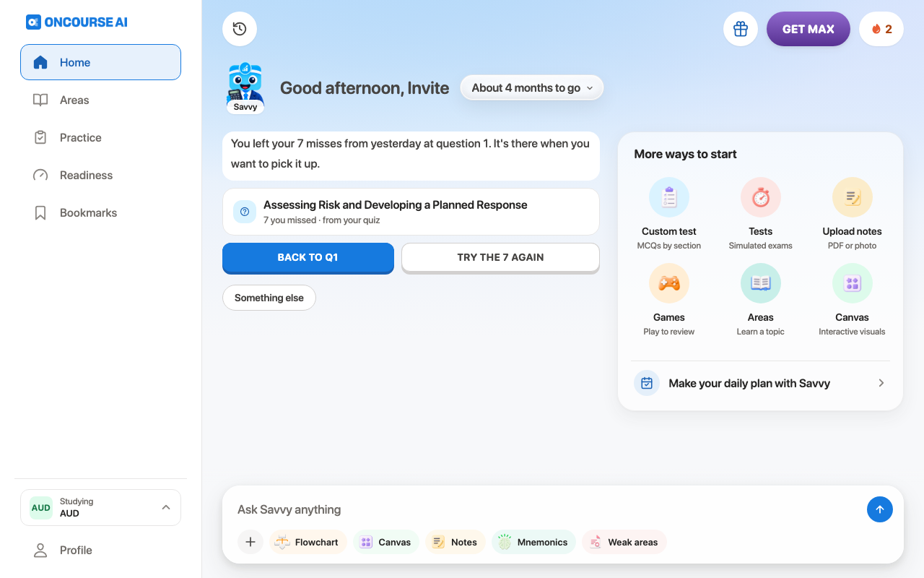Select the Canvas chip below chat input
This screenshot has width=924, height=578.
click(x=386, y=542)
